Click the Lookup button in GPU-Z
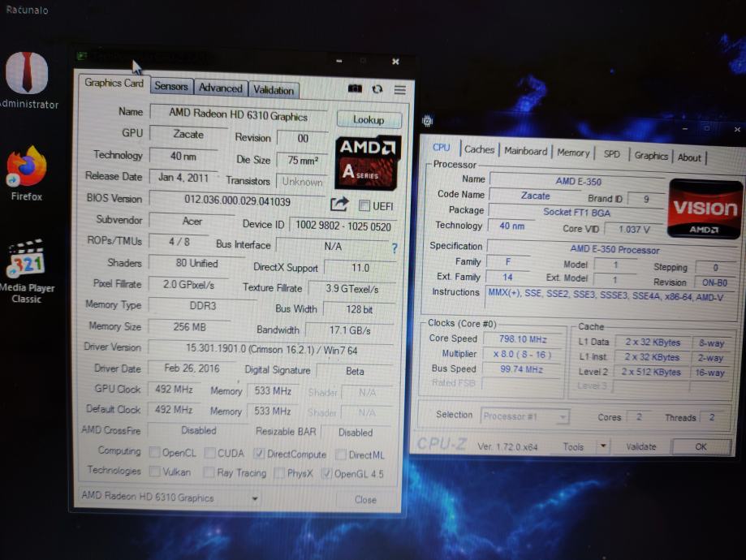This screenshot has width=746, height=560. [369, 119]
